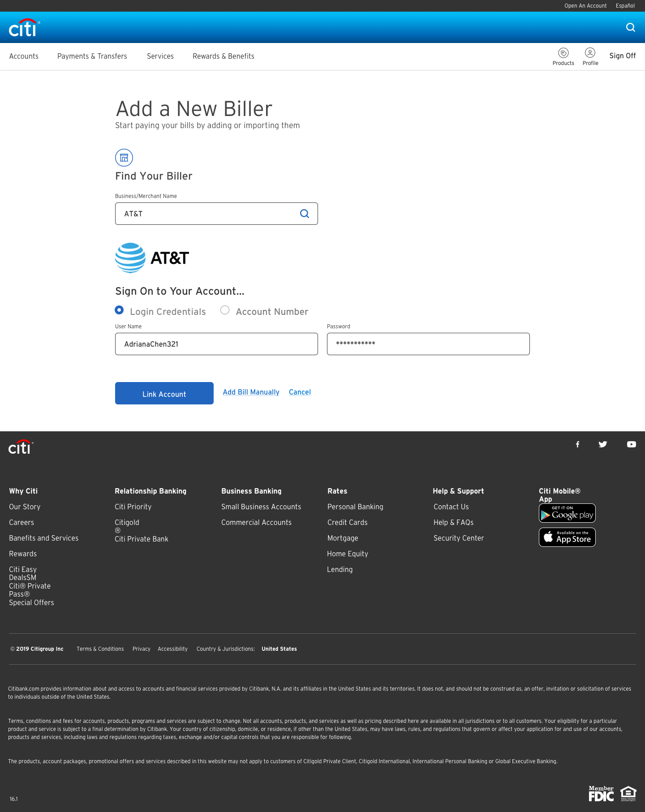645x812 pixels.
Task: Switch to Español
Action: coord(625,6)
